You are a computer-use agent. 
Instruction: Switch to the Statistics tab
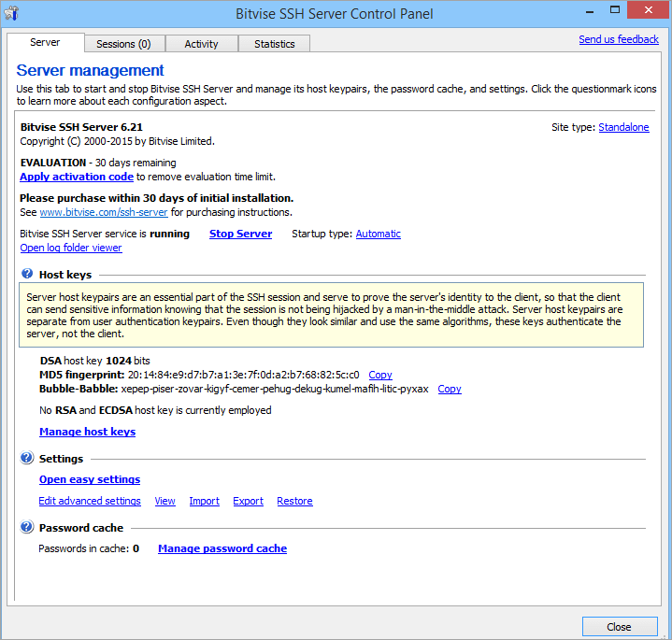(x=274, y=44)
